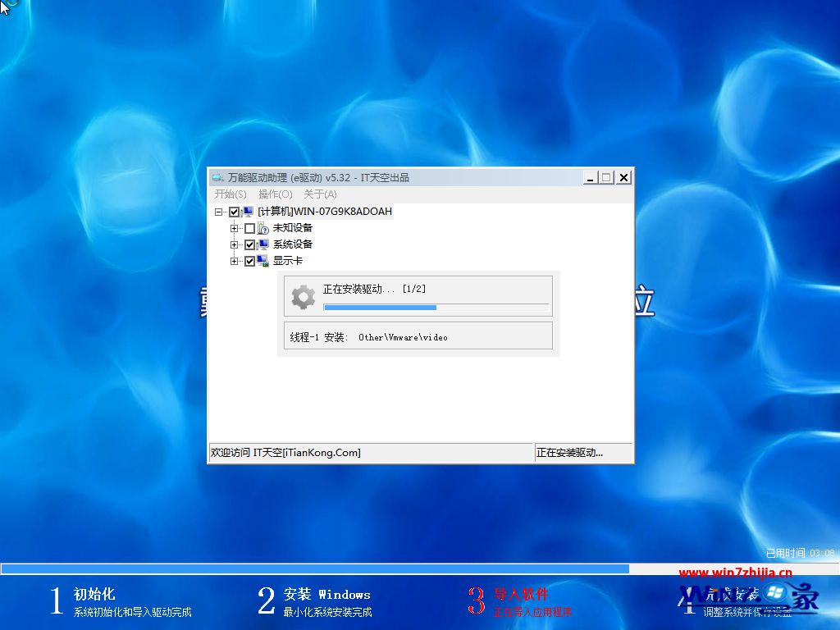Open the 操作(O) menu
Screen dimensions: 840x630
tap(276, 194)
